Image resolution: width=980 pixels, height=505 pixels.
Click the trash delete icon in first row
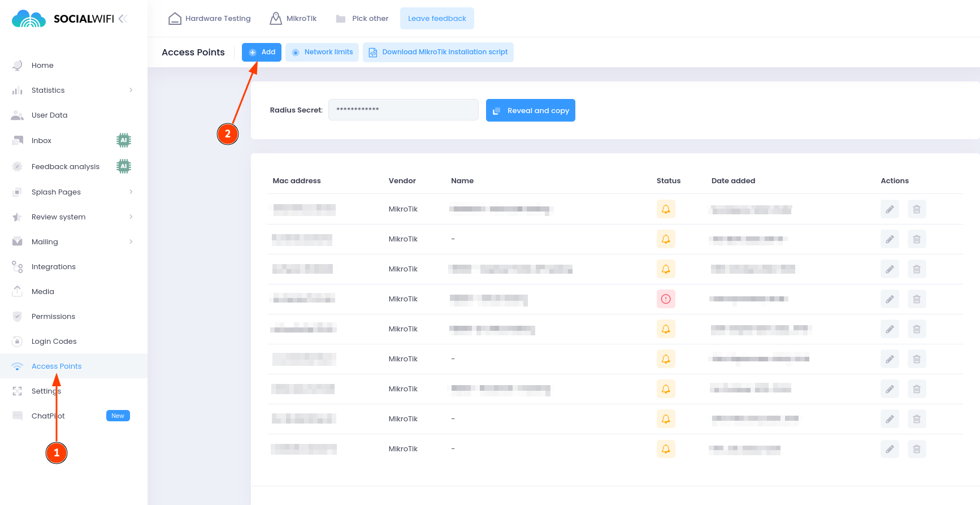(x=916, y=209)
